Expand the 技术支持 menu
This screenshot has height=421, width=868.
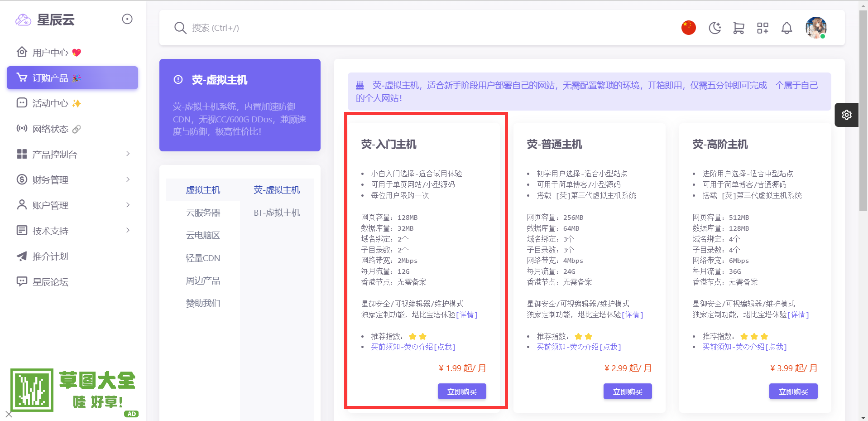click(72, 231)
